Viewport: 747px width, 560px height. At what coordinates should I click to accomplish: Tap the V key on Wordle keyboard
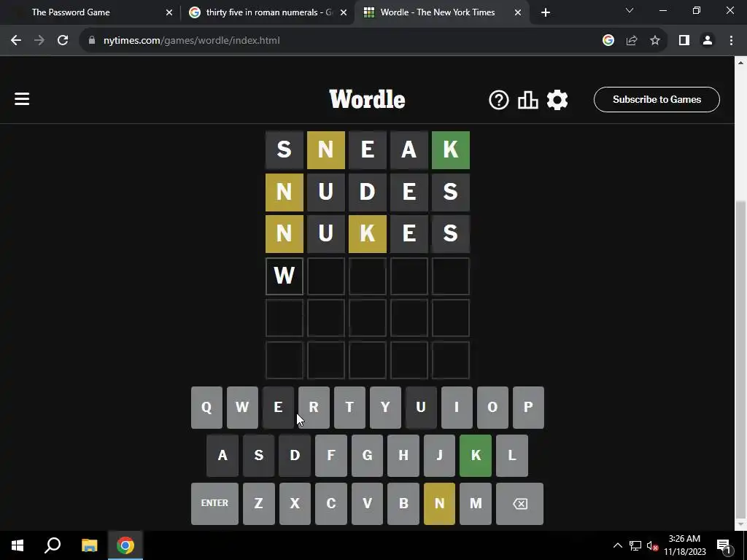click(x=368, y=504)
